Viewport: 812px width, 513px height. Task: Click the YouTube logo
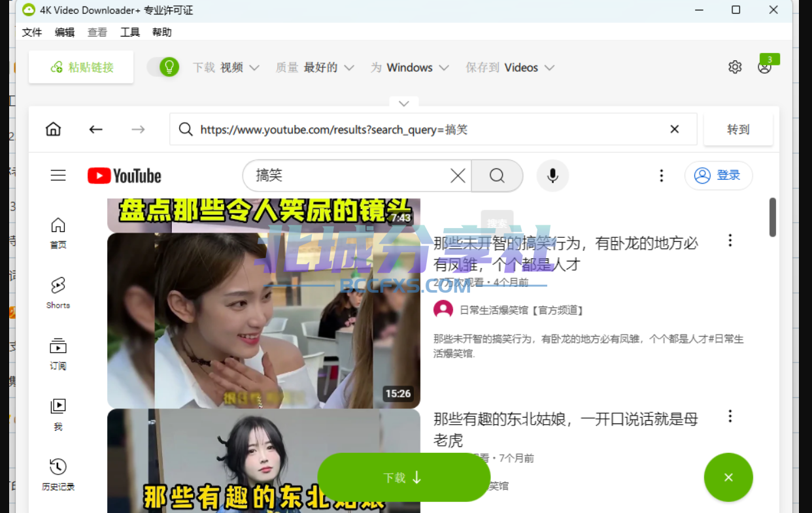coord(124,176)
